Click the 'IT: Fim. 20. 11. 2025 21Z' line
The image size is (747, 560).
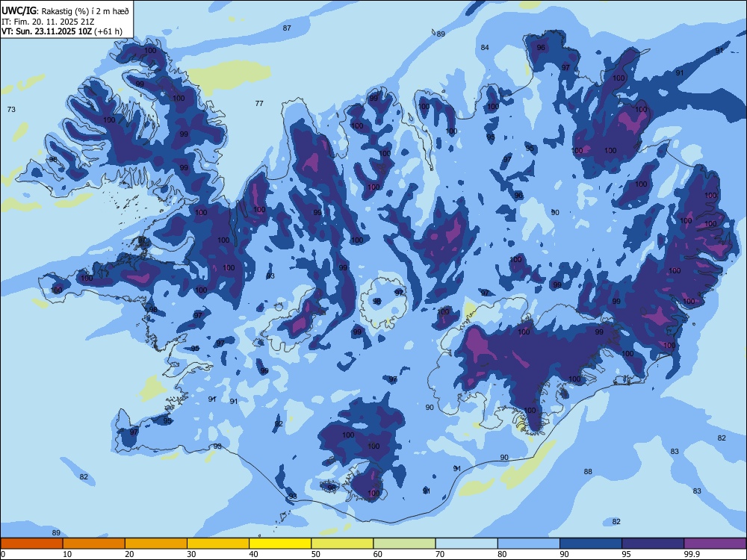48,22
